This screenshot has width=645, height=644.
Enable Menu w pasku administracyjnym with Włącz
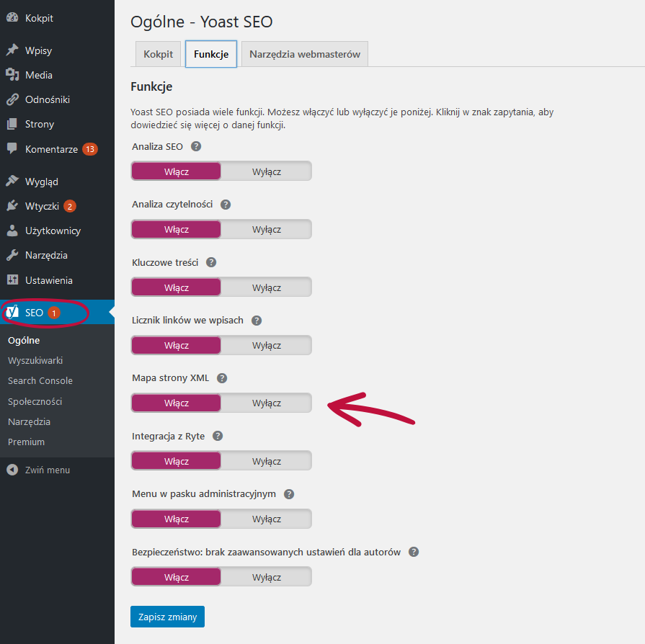click(176, 519)
